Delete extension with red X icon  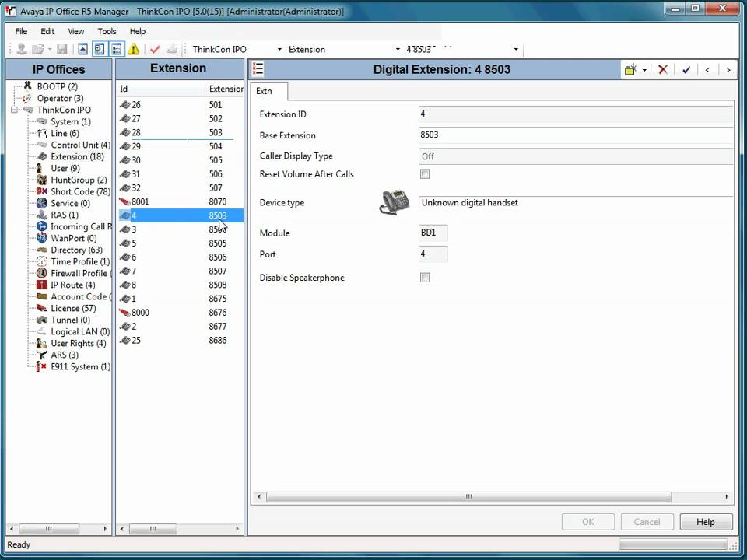pos(663,70)
